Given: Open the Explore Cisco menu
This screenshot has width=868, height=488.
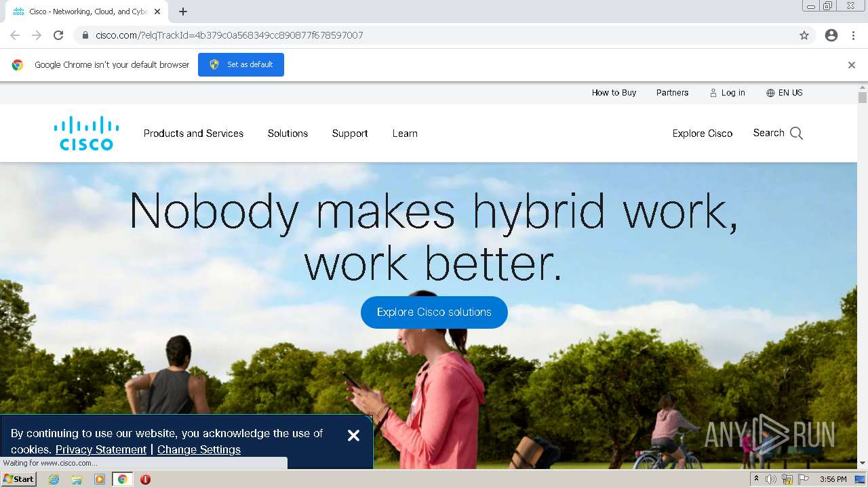Looking at the screenshot, I should point(703,134).
